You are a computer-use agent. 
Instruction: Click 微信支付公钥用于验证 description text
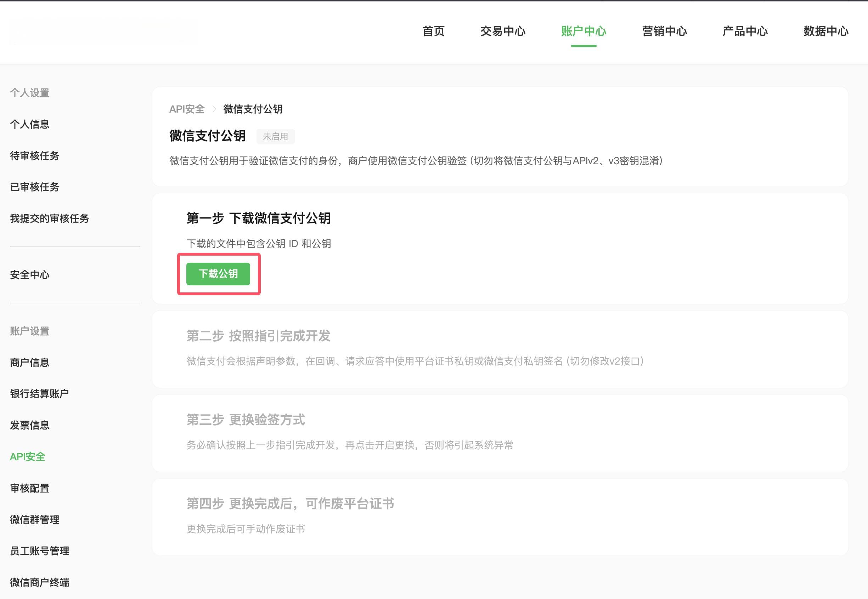(417, 161)
